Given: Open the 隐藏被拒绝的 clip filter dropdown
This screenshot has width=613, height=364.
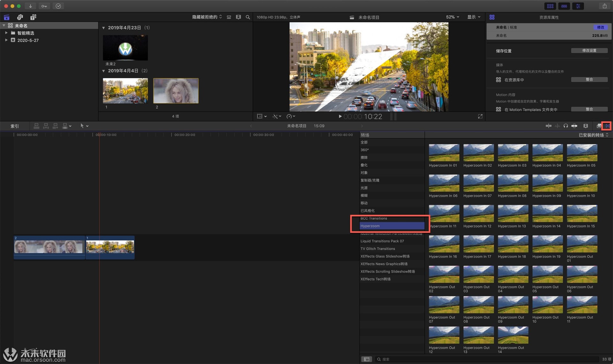Looking at the screenshot, I should [207, 17].
